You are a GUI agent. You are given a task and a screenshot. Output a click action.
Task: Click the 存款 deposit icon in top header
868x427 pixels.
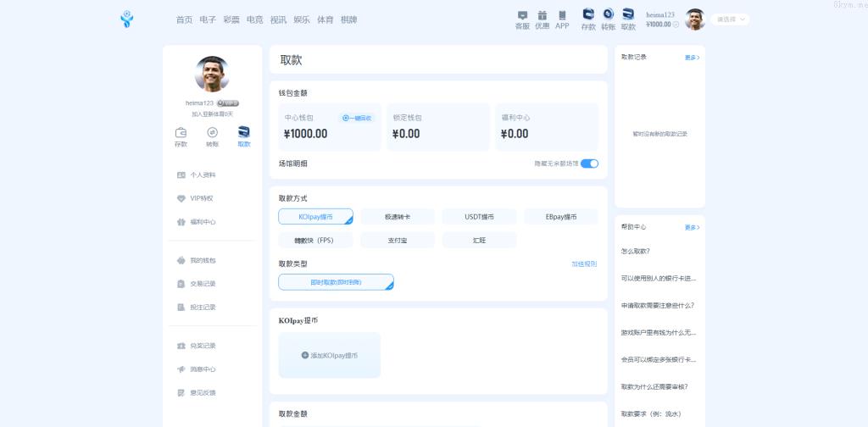click(588, 14)
